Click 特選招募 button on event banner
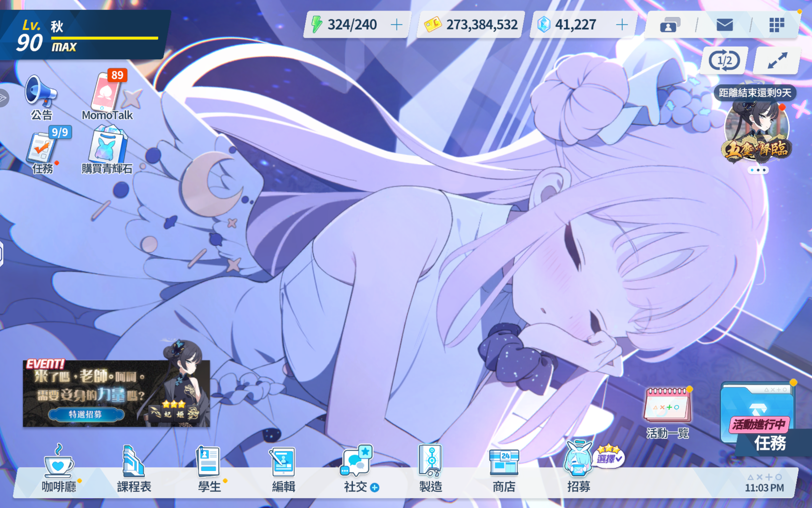Viewport: 812px width, 508px height. tap(86, 414)
